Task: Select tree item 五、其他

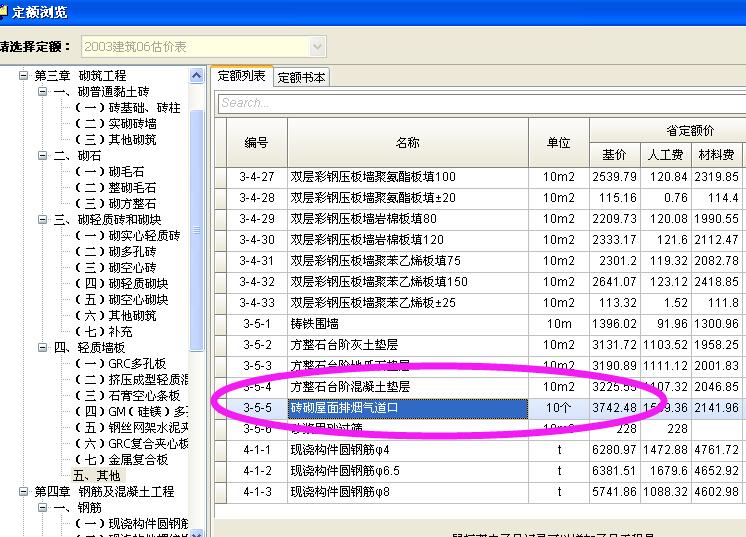Action: click(97, 476)
